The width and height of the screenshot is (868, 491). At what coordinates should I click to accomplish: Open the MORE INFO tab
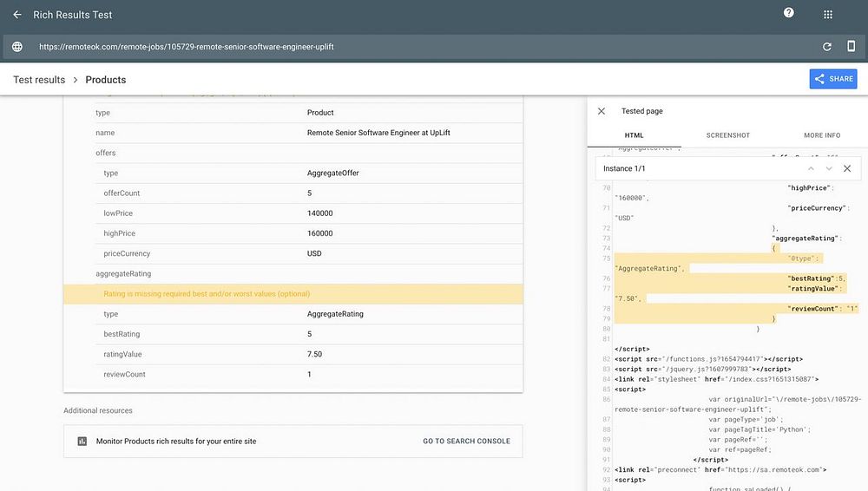click(821, 135)
